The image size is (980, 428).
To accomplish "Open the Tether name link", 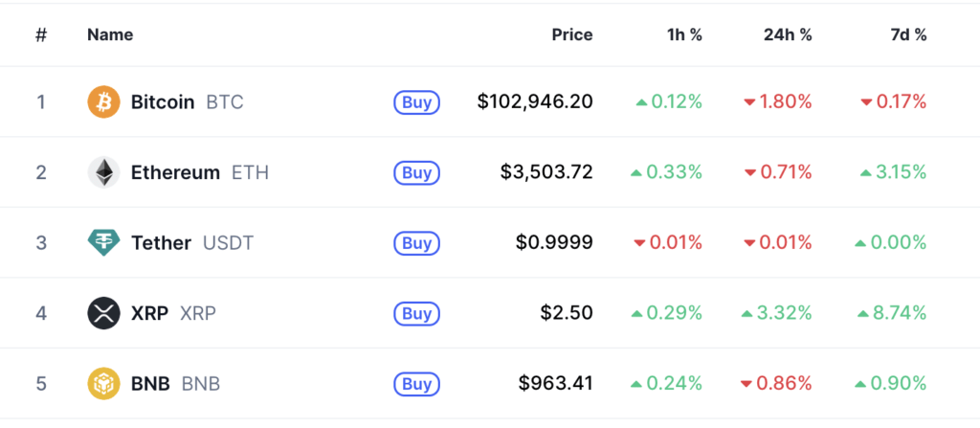I will [161, 243].
